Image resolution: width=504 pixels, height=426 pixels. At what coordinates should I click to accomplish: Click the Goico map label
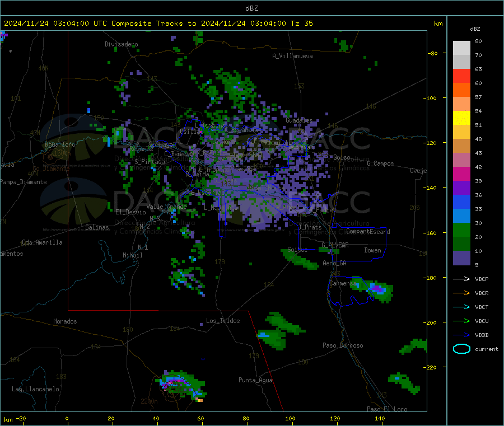342,157
